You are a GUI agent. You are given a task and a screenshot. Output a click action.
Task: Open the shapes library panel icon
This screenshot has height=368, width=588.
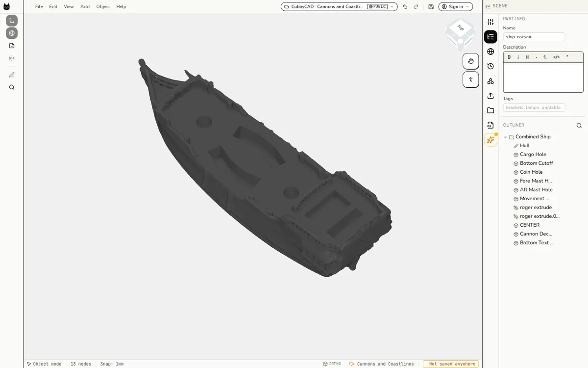pyautogui.click(x=490, y=81)
